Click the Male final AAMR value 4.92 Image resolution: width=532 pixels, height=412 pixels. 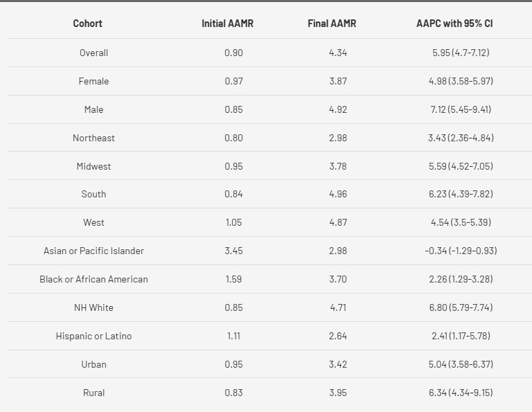click(x=338, y=109)
